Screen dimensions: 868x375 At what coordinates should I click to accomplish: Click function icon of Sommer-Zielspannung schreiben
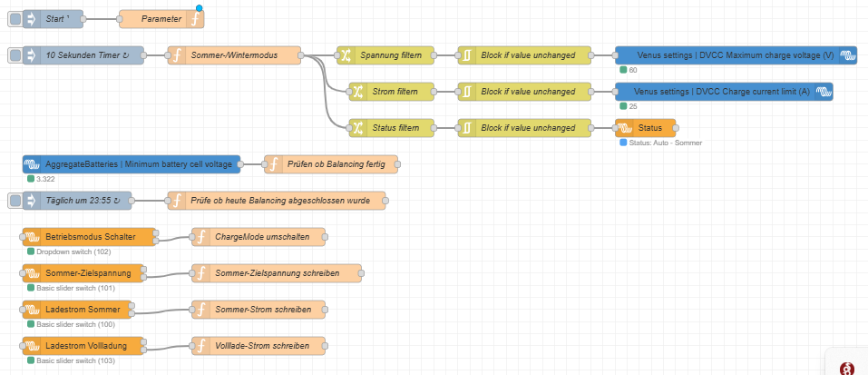click(x=201, y=273)
